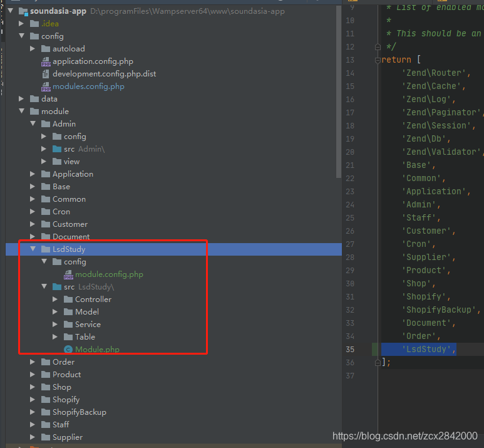Expand the .idea folder arrow

[x=21, y=23]
